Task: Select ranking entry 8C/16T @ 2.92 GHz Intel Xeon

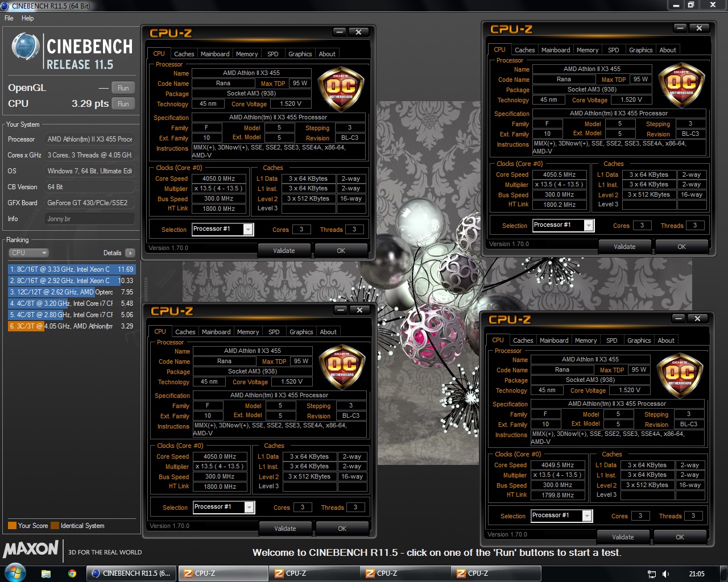Action: coord(71,281)
